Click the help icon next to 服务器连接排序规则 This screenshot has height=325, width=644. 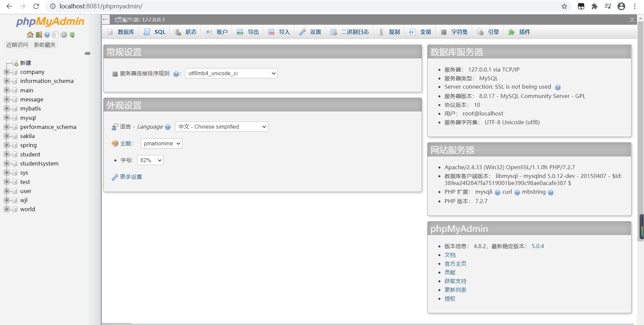pos(176,74)
